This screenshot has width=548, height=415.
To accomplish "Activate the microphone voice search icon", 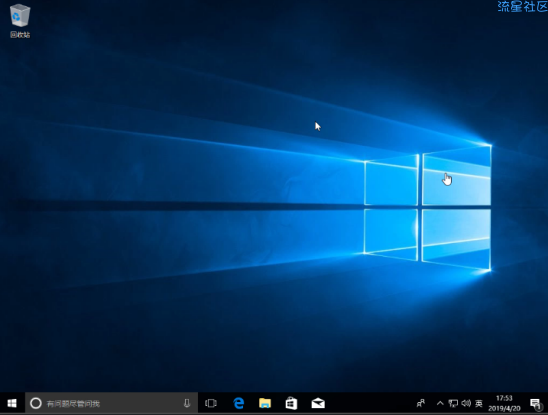I will [x=187, y=403].
